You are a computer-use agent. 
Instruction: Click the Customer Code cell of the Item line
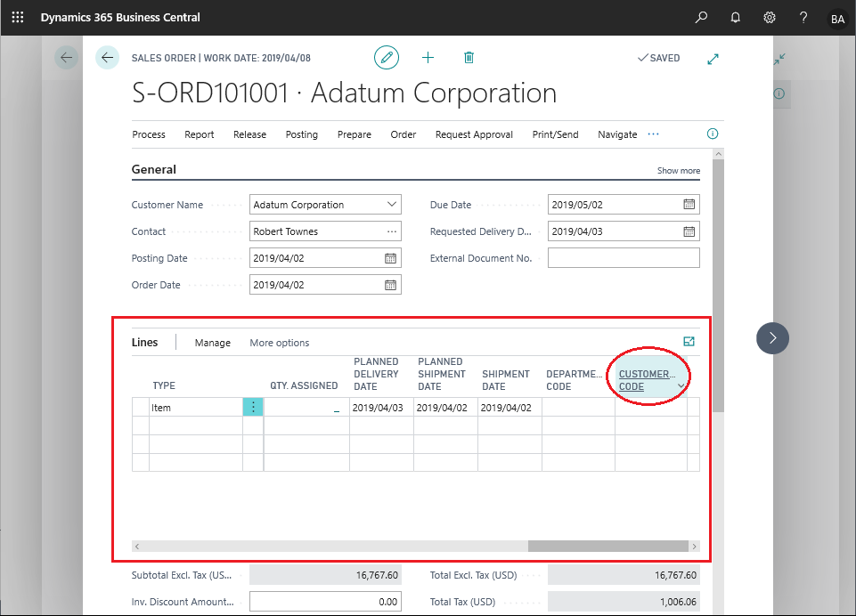(651, 408)
